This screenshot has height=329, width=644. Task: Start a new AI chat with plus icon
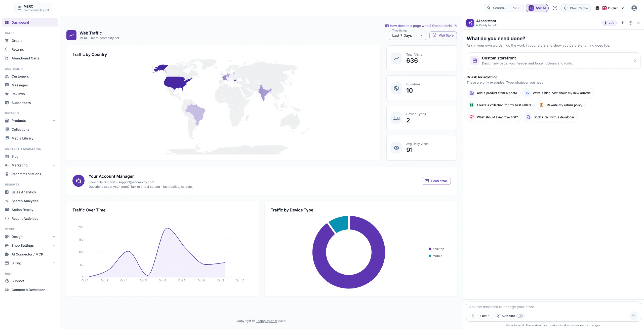(622, 23)
